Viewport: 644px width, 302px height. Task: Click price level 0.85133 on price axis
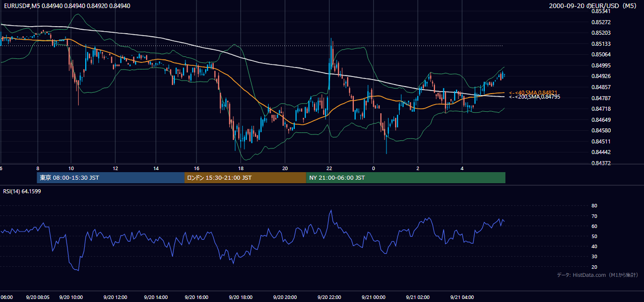(x=601, y=44)
